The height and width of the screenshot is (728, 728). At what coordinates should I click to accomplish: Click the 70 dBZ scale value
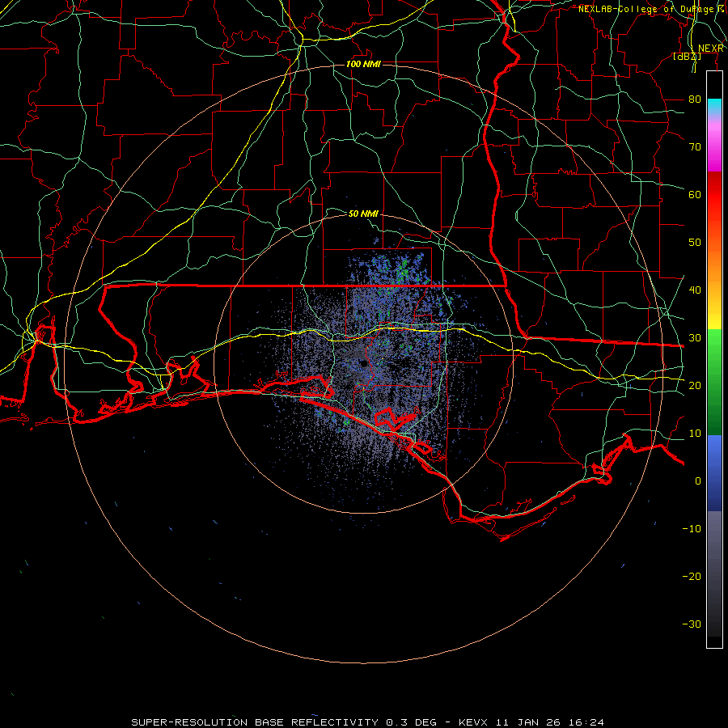coord(695,146)
